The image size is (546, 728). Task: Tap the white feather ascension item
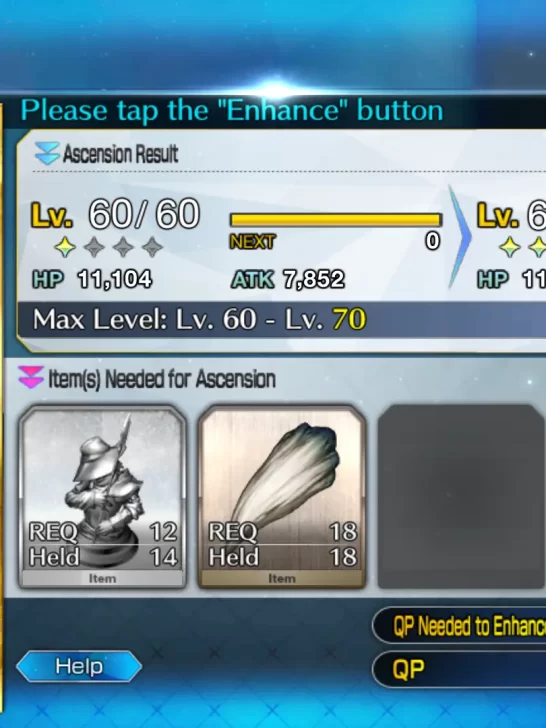(282, 496)
